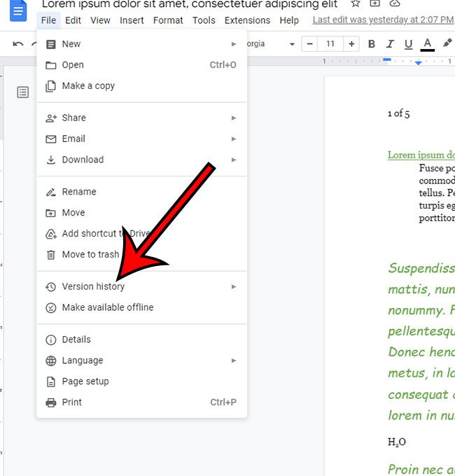Click the move to folder icon by title
Viewport: 455px width, 476px height.
[x=374, y=3]
